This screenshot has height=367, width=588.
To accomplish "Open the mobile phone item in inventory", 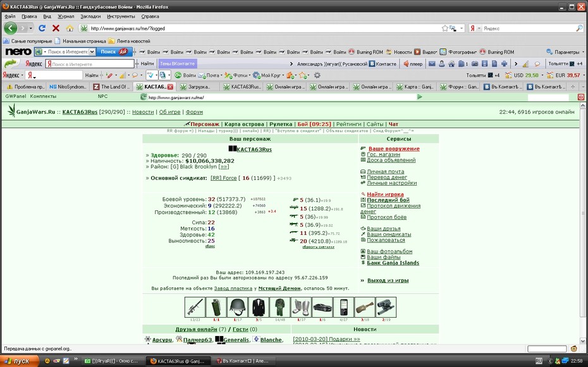I will pyautogui.click(x=343, y=307).
